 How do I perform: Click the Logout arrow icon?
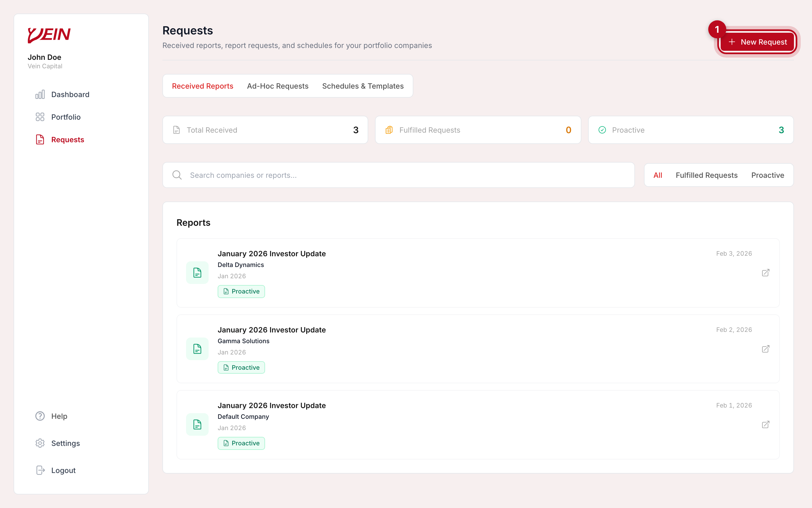40,470
